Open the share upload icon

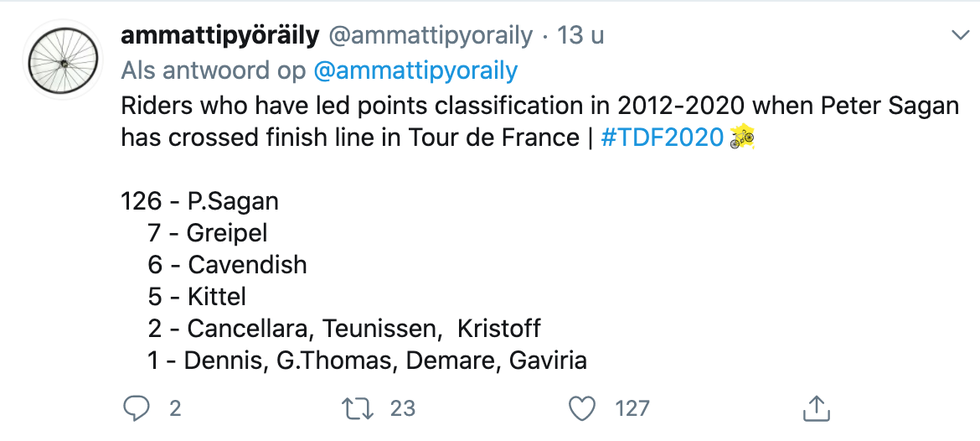point(816,409)
